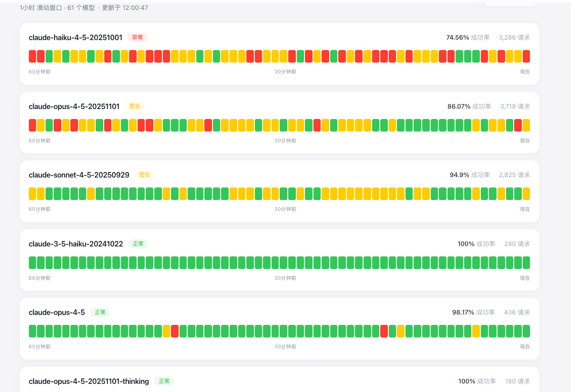The image size is (571, 392).
Task: Select the oldest red bar in claude-haiku-4-5-20251001 timeline
Action: (32, 56)
